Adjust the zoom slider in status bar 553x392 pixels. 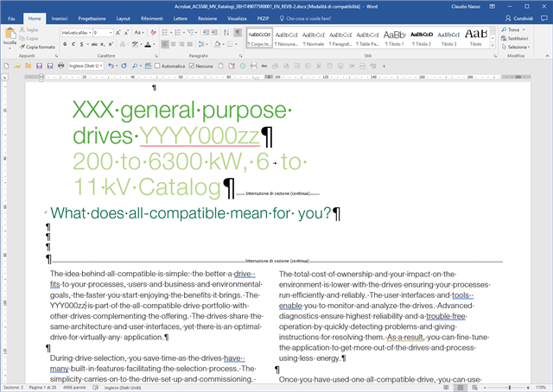coord(509,388)
